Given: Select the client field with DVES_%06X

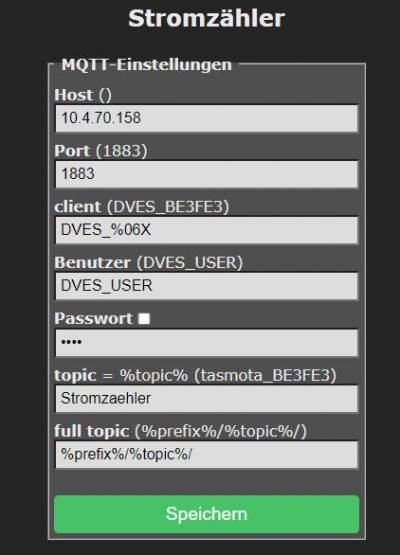Looking at the screenshot, I should click(x=207, y=230).
